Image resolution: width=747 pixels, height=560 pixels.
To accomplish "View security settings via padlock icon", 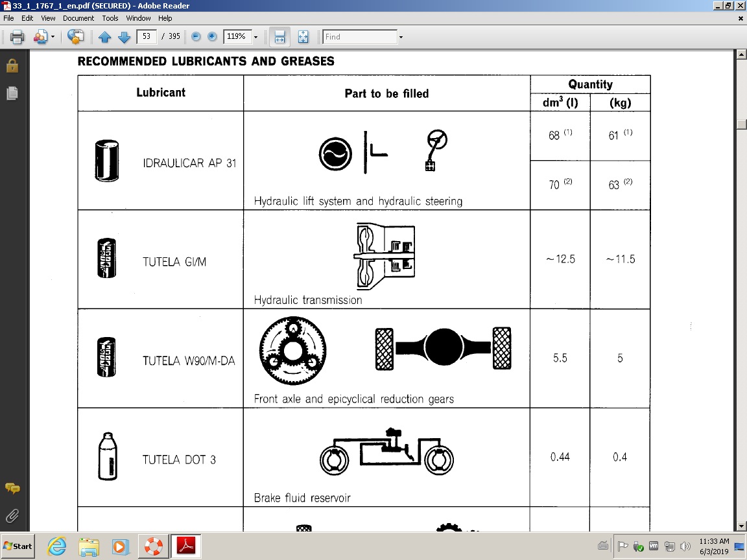I will tap(12, 65).
